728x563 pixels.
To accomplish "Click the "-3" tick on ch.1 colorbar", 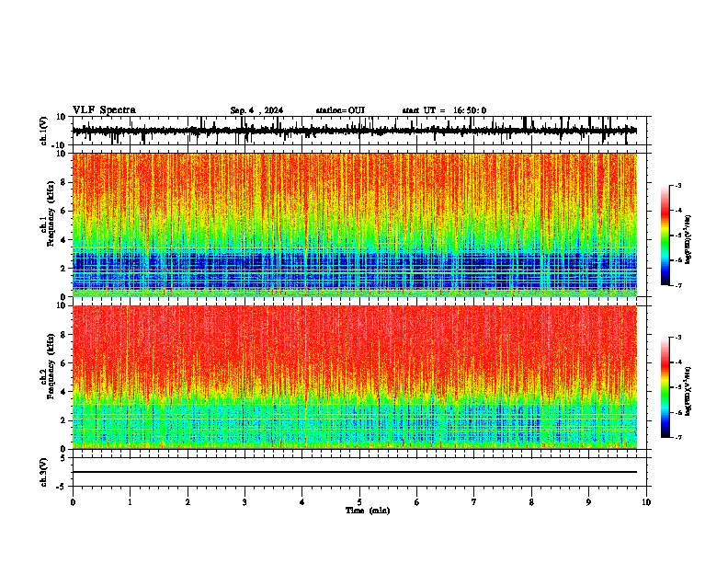I will click(x=678, y=186).
